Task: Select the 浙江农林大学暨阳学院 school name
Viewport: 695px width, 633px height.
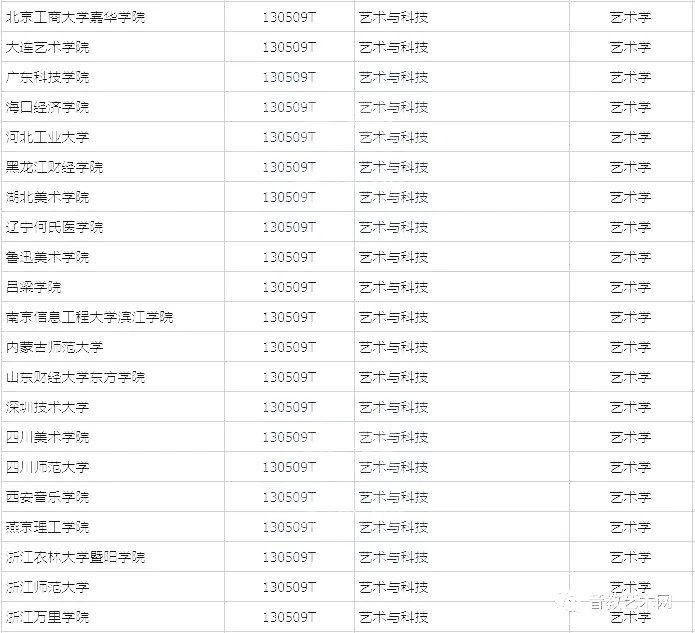Action: click(x=75, y=557)
